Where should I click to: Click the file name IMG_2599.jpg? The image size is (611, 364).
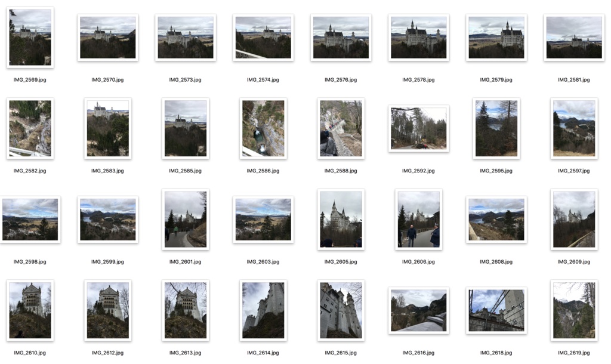pos(107,261)
